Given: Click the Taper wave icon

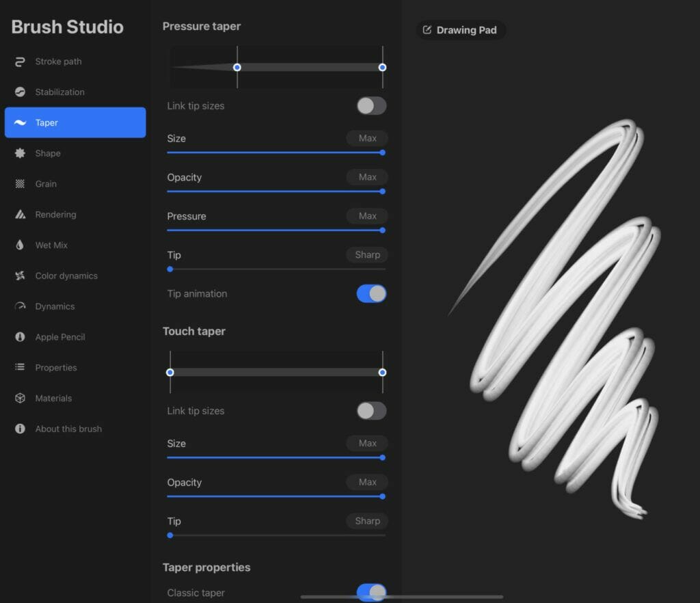Looking at the screenshot, I should (x=20, y=122).
